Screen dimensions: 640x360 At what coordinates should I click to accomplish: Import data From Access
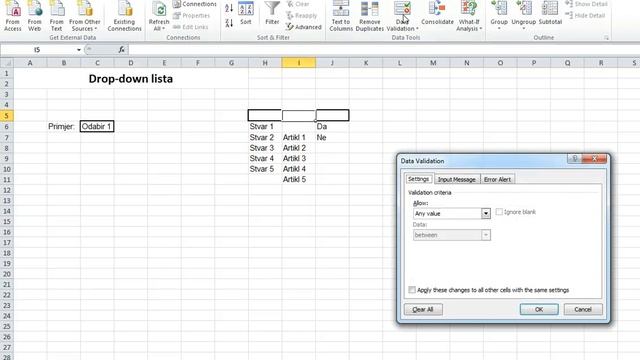coord(13,16)
